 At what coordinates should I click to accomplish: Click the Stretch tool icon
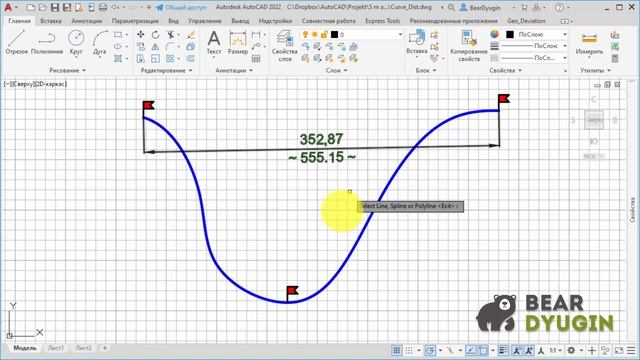[x=140, y=59]
